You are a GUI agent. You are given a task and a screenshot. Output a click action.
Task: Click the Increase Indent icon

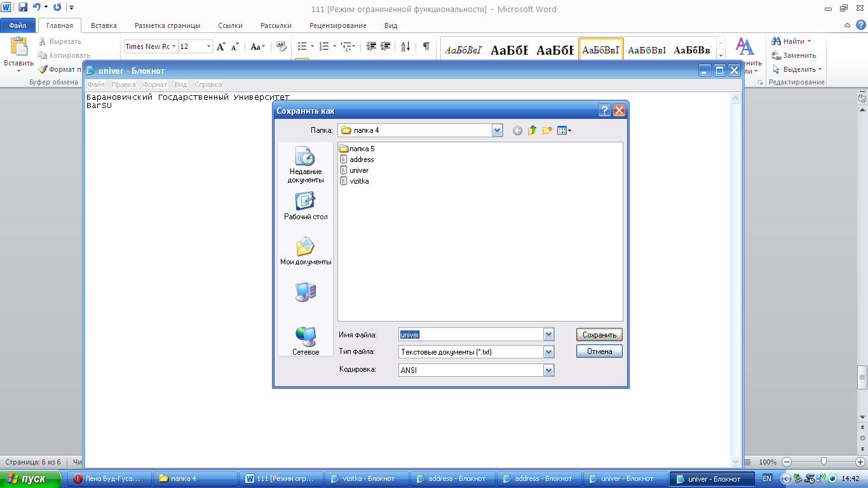tap(385, 46)
